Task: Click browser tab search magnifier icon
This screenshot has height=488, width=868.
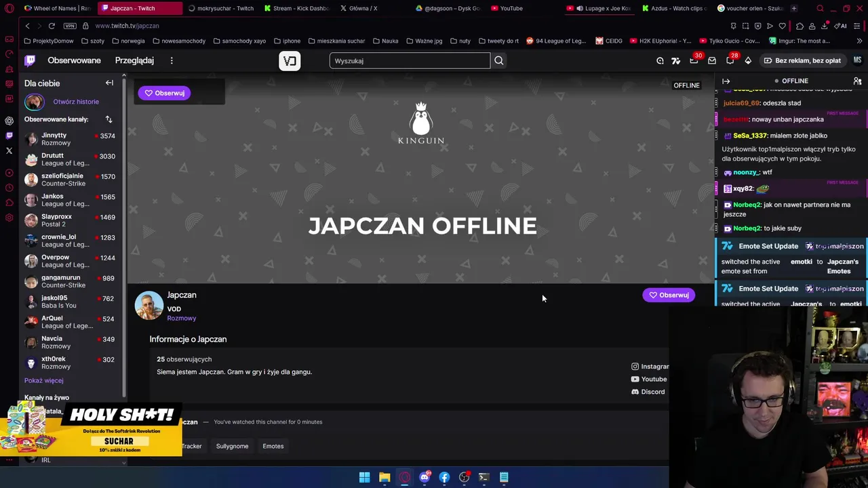Action: tap(820, 8)
